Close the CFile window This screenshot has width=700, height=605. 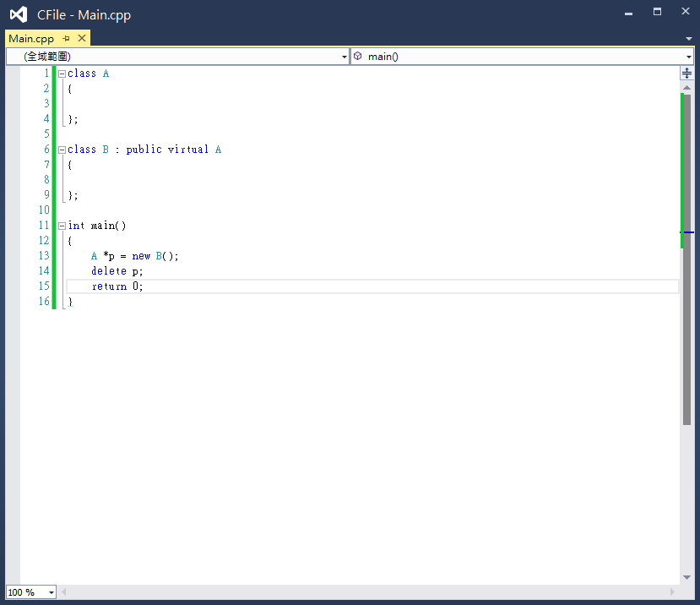[686, 12]
